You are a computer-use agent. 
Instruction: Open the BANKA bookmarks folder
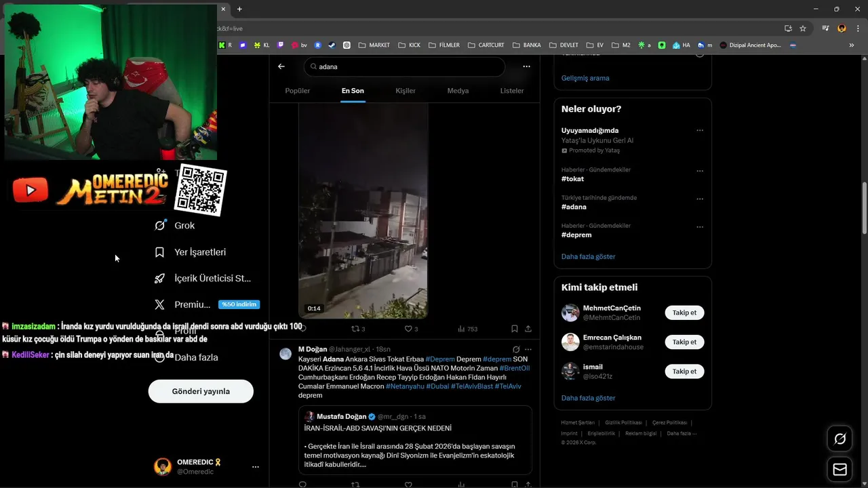click(526, 45)
